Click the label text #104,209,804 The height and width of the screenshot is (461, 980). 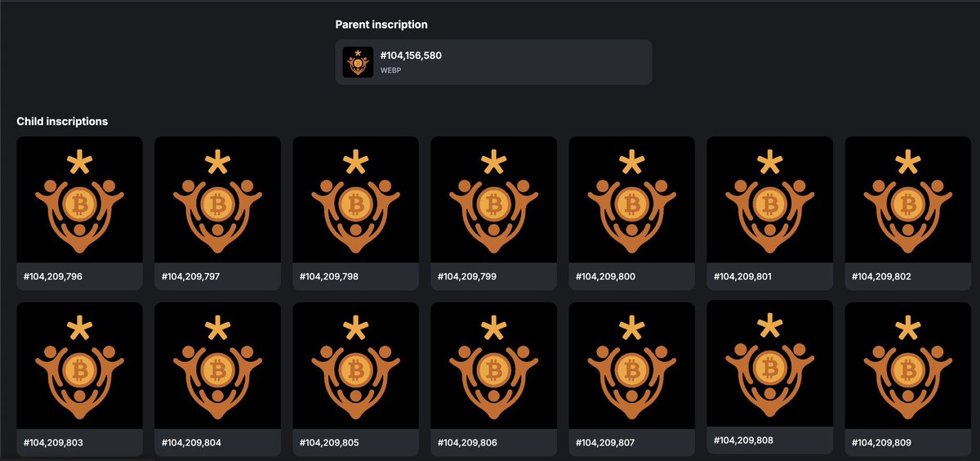(x=191, y=442)
